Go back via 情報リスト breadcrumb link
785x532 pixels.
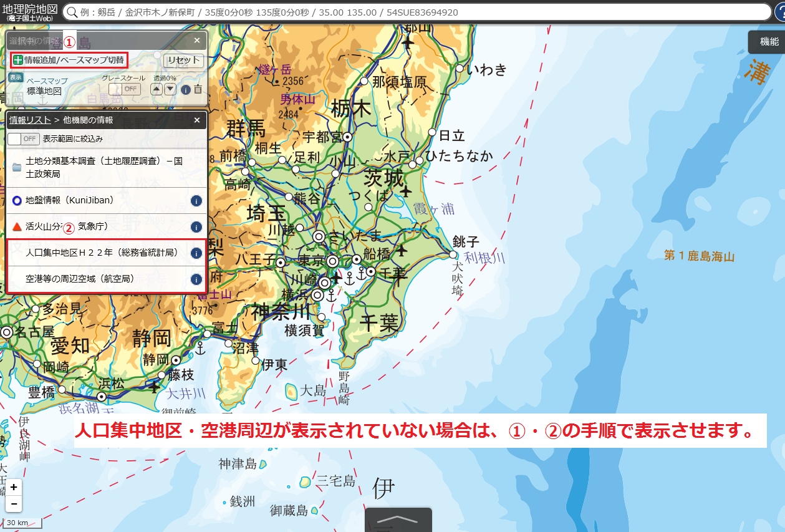(x=30, y=120)
